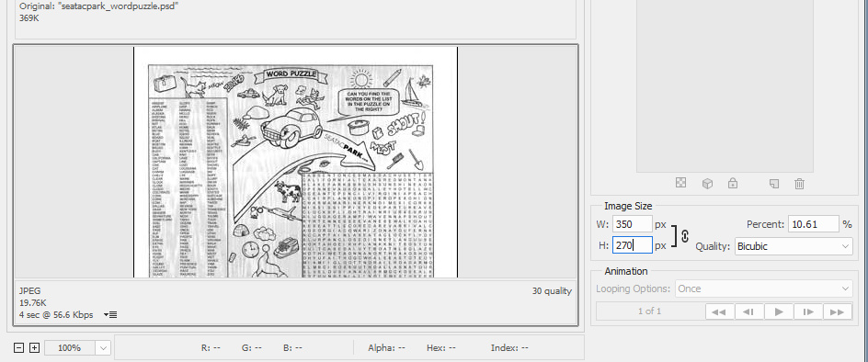This screenshot has width=868, height=362.
Task: Click the trash icon to delete selected colors
Action: (x=799, y=183)
